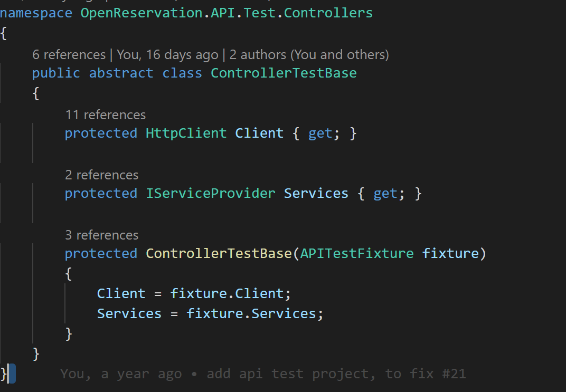The image size is (566, 392).
Task: Show the 2 references of Services
Action: pos(102,175)
